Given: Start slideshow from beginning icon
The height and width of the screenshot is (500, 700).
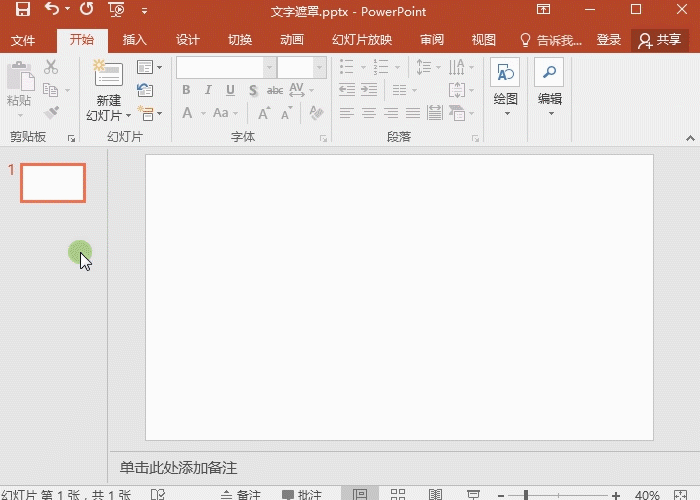Looking at the screenshot, I should [116, 9].
